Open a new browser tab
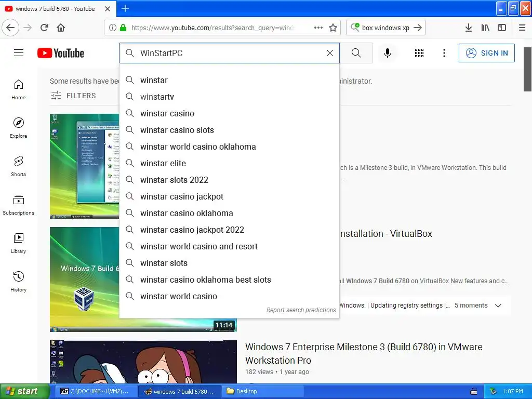The height and width of the screenshot is (399, 532). coord(125,8)
